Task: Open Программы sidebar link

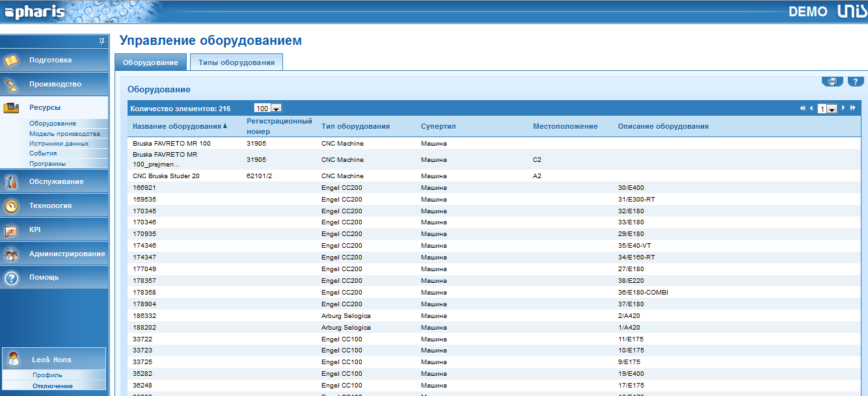Action: point(47,164)
